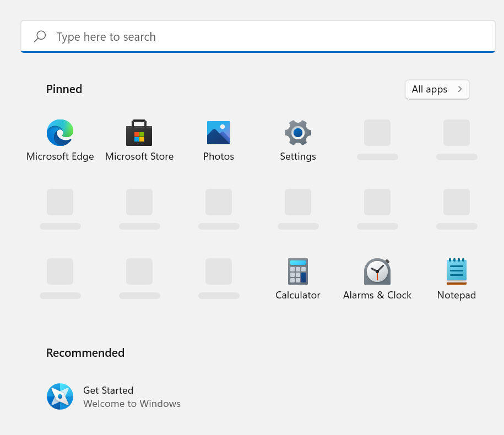Click the Microsoft Store label text
Screen dimensions: 504x435
click(139, 156)
